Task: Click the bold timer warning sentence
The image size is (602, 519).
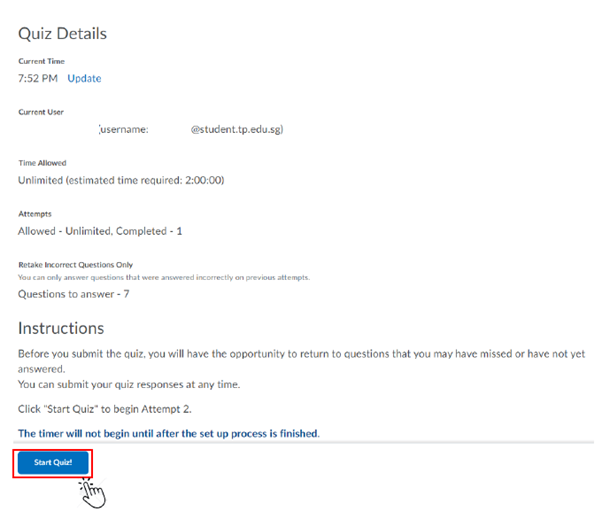Action: pos(169,433)
